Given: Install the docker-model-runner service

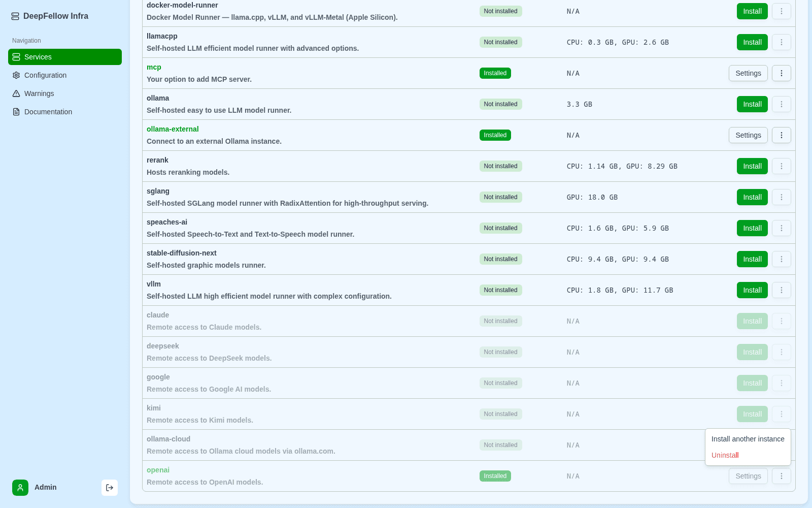Looking at the screenshot, I should 752,11.
